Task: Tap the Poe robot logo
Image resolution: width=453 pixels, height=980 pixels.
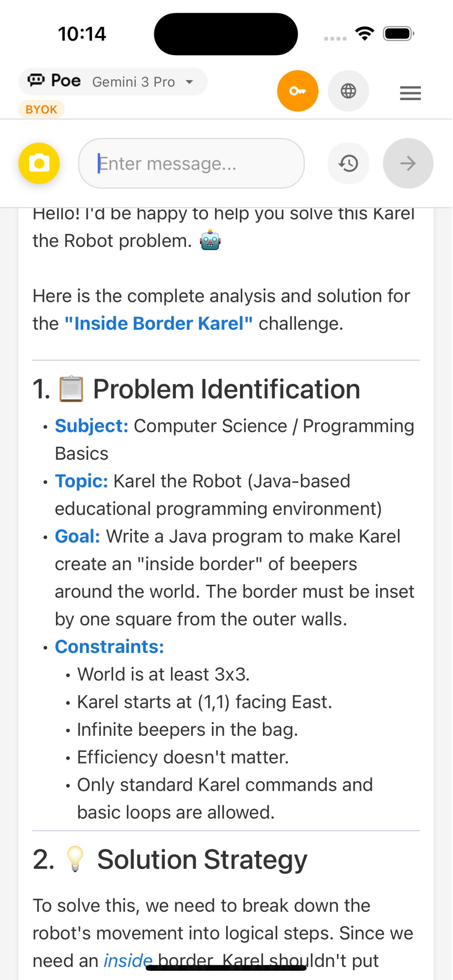Action: pyautogui.click(x=36, y=80)
